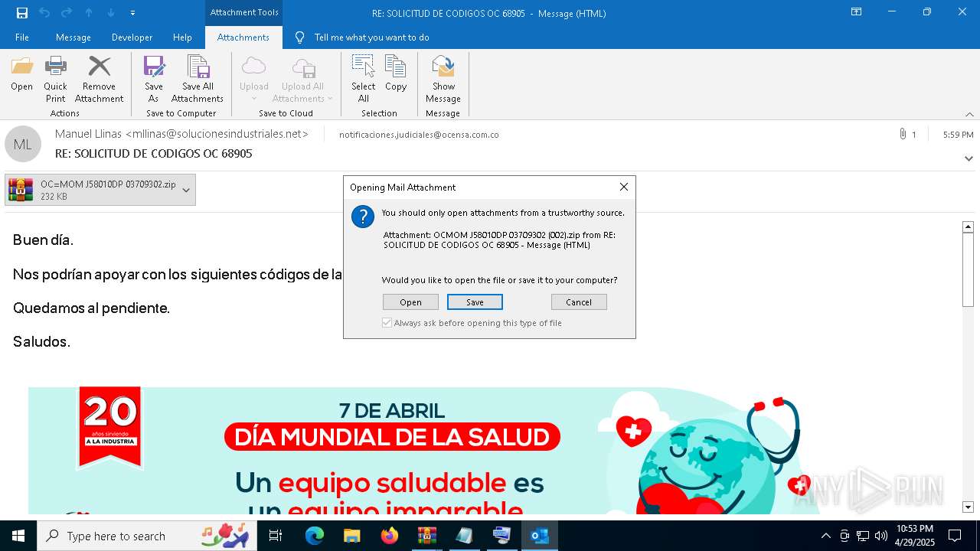Image resolution: width=980 pixels, height=551 pixels.
Task: Open Task View on the taskbar
Action: 276,536
